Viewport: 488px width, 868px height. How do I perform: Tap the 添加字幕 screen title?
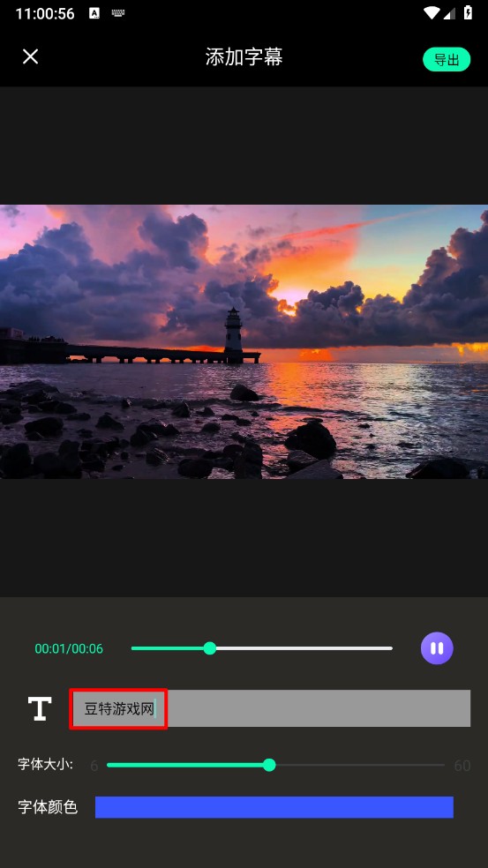pos(244,57)
